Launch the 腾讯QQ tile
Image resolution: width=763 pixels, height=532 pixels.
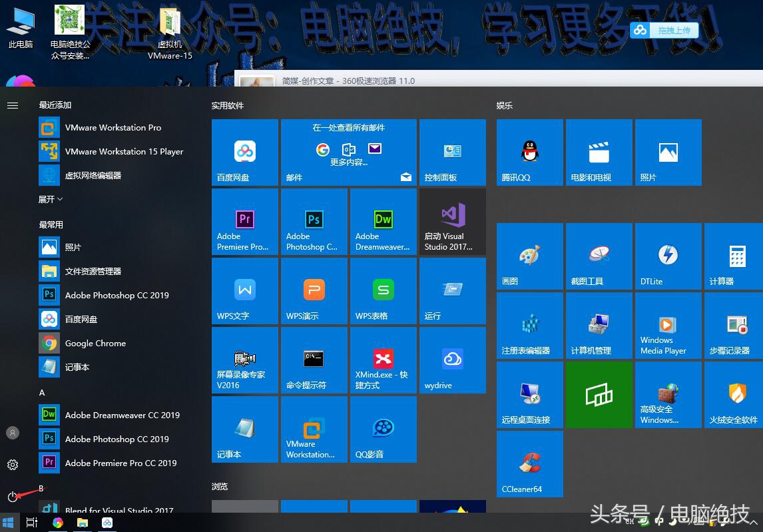tap(529, 152)
